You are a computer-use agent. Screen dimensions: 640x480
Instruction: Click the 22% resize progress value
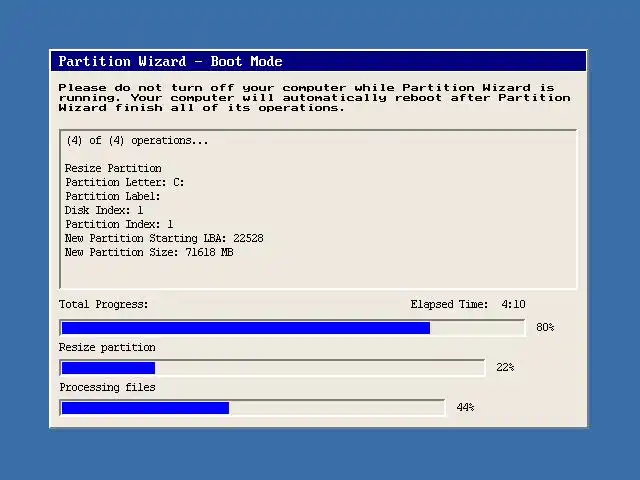coord(505,367)
